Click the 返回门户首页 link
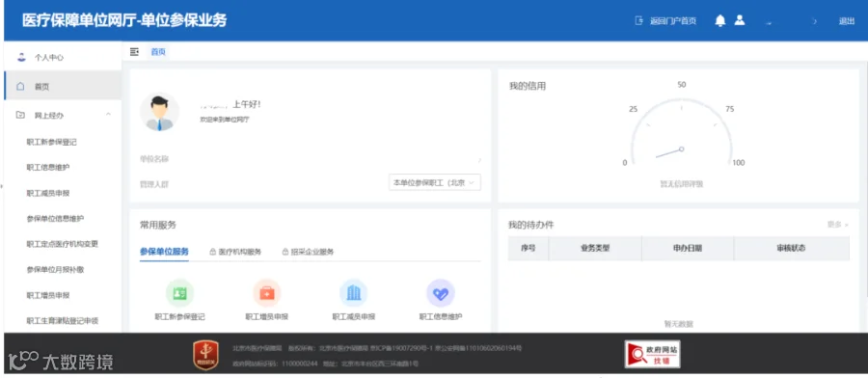The image size is (868, 378). click(x=672, y=21)
